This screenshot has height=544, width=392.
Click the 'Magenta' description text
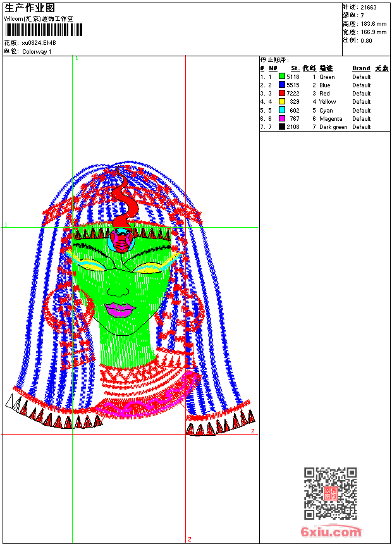click(x=331, y=119)
